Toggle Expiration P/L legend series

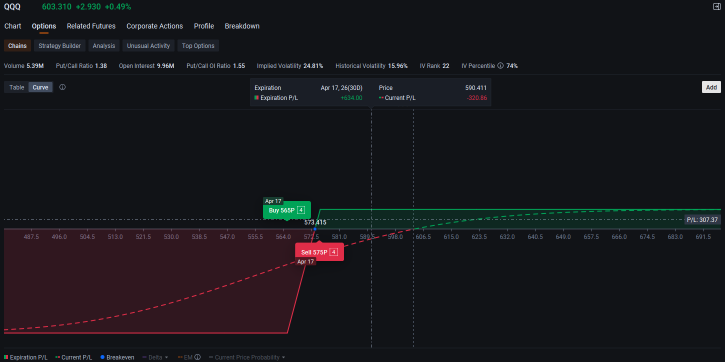coord(25,357)
